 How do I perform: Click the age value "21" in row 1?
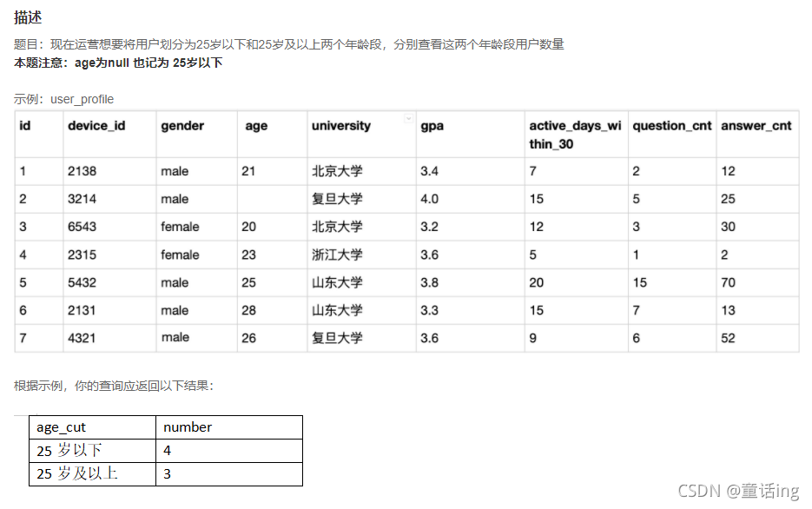click(248, 171)
